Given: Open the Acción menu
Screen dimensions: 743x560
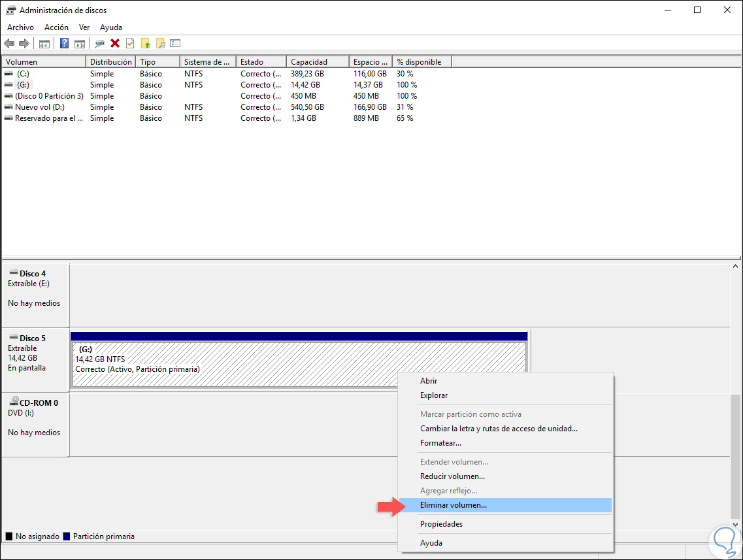Looking at the screenshot, I should click(56, 27).
